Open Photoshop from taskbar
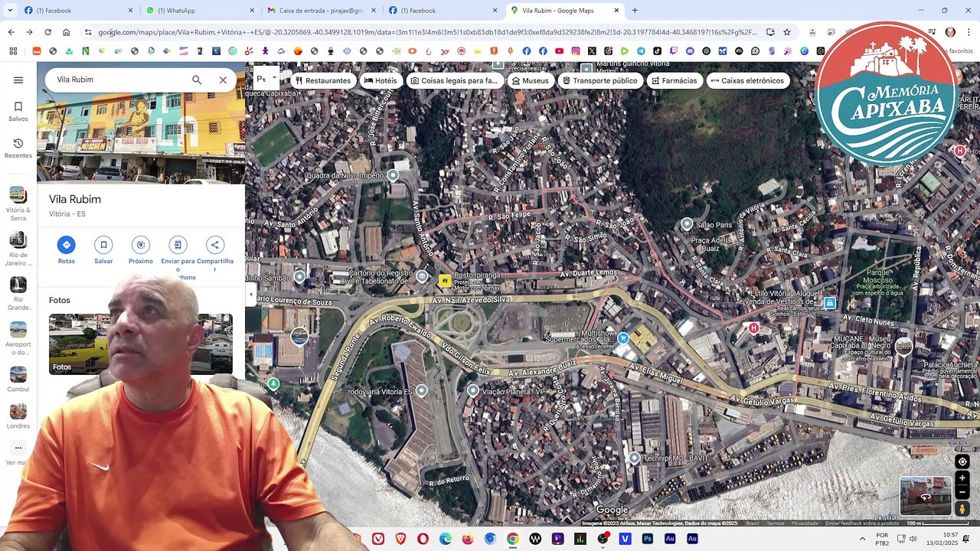This screenshot has width=980, height=551. (648, 539)
